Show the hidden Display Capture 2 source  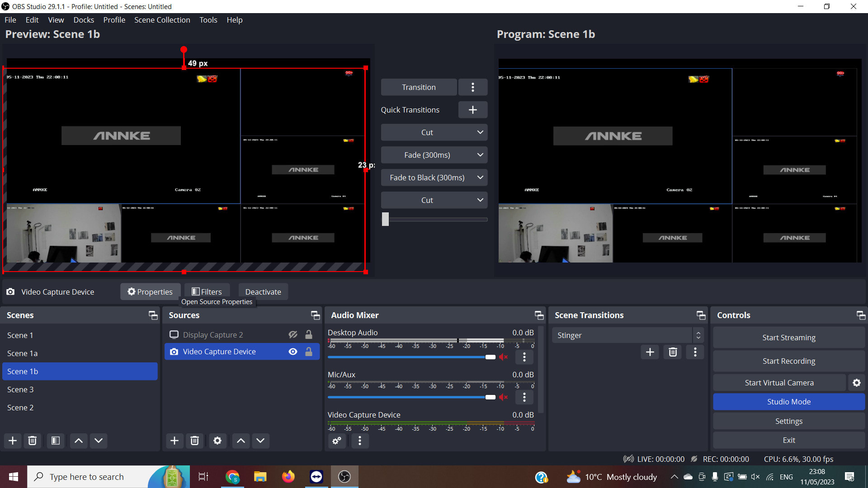(x=293, y=335)
